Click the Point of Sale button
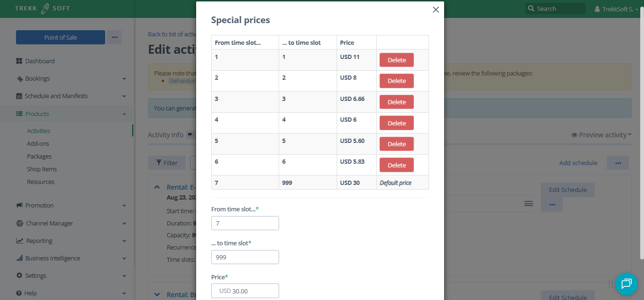 (x=60, y=37)
